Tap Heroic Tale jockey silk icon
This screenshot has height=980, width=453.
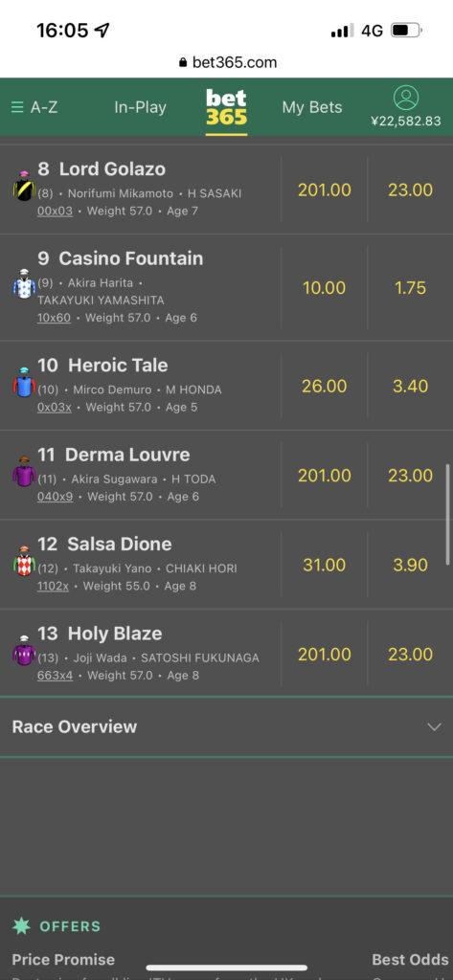[x=24, y=383]
